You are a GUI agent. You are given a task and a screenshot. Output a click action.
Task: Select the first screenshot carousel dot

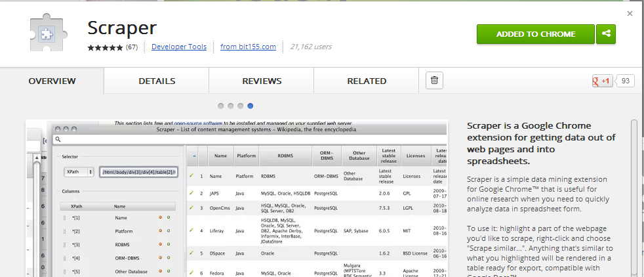pos(221,106)
